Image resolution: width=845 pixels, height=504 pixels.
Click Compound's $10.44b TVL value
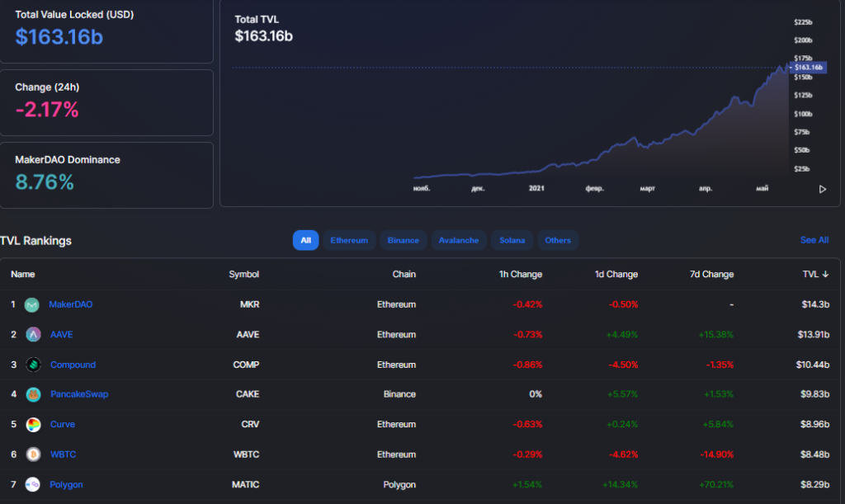(812, 365)
